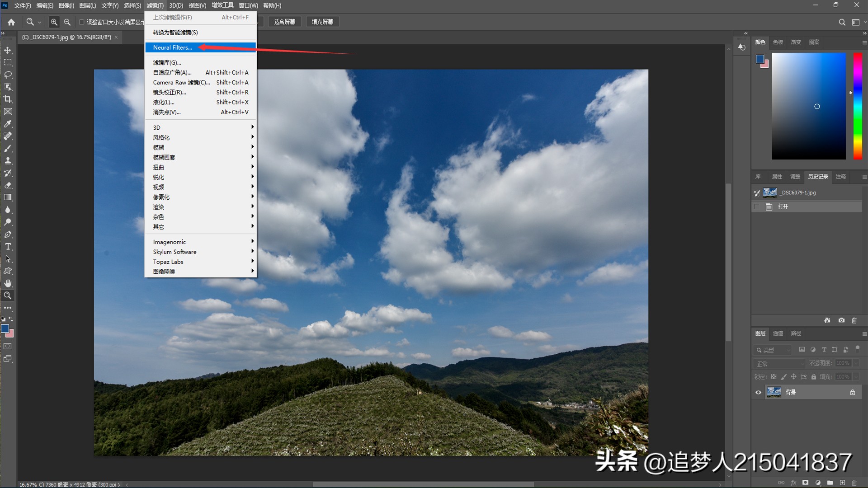Select the Move tool
This screenshot has width=868, height=488.
pyautogui.click(x=8, y=50)
